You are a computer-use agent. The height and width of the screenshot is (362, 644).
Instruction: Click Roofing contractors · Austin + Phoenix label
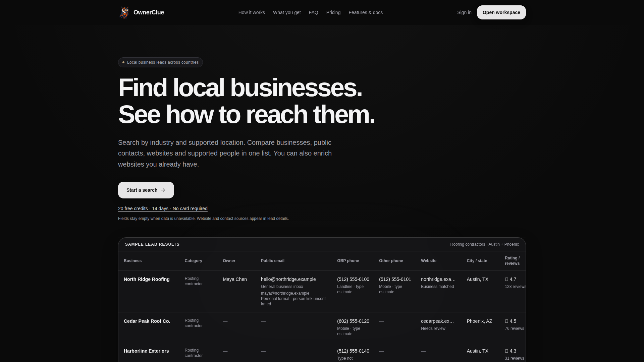tap(484, 244)
